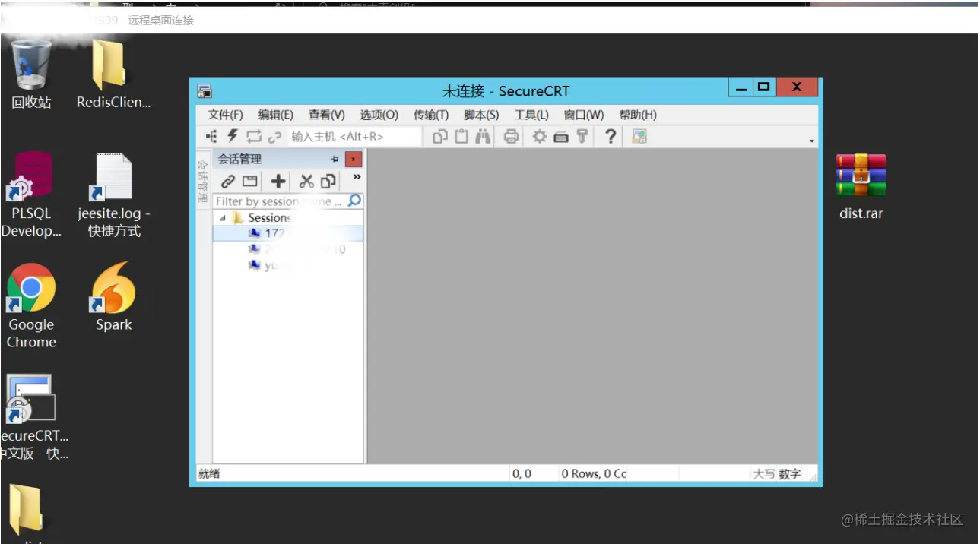Image resolution: width=980 pixels, height=544 pixels.
Task: Select the RedisClient folder on desktop
Action: (x=113, y=74)
